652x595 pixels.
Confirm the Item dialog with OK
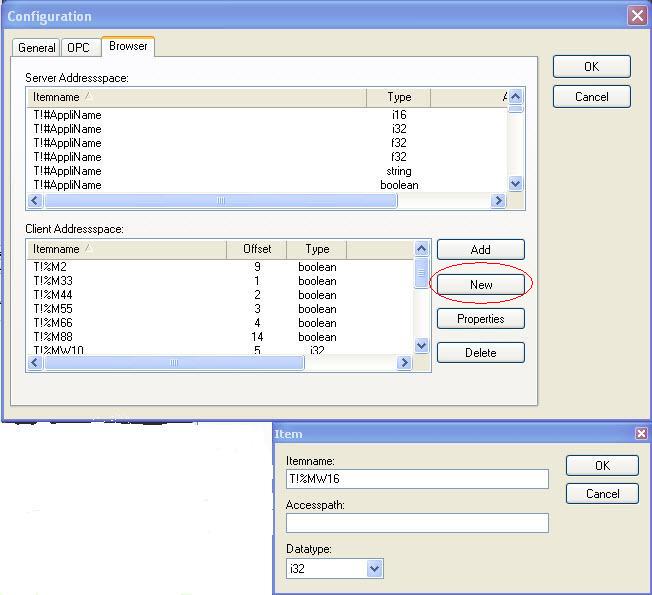coord(602,466)
